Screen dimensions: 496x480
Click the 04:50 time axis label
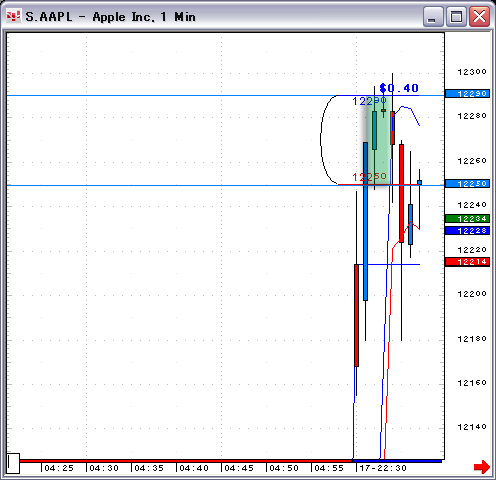click(x=284, y=468)
